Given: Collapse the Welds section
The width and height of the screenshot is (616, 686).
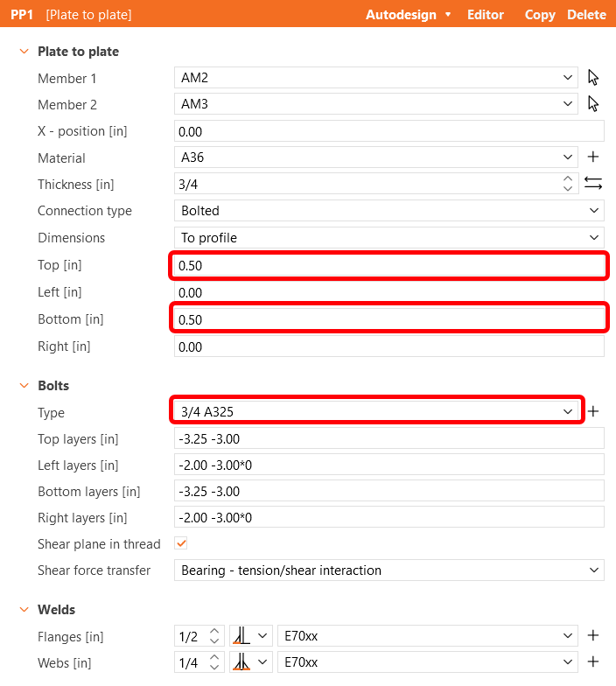Looking at the screenshot, I should (x=24, y=610).
